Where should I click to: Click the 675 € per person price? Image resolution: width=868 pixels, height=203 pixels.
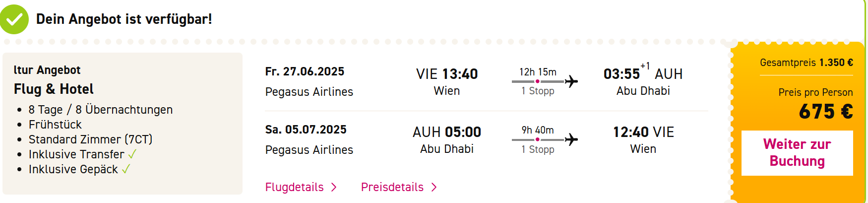click(x=826, y=112)
